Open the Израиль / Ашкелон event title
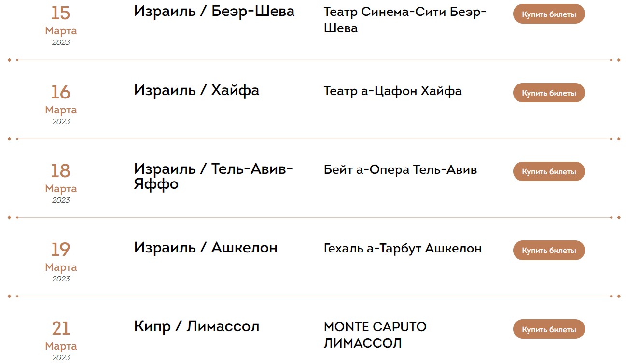627x364 pixels. (x=206, y=248)
